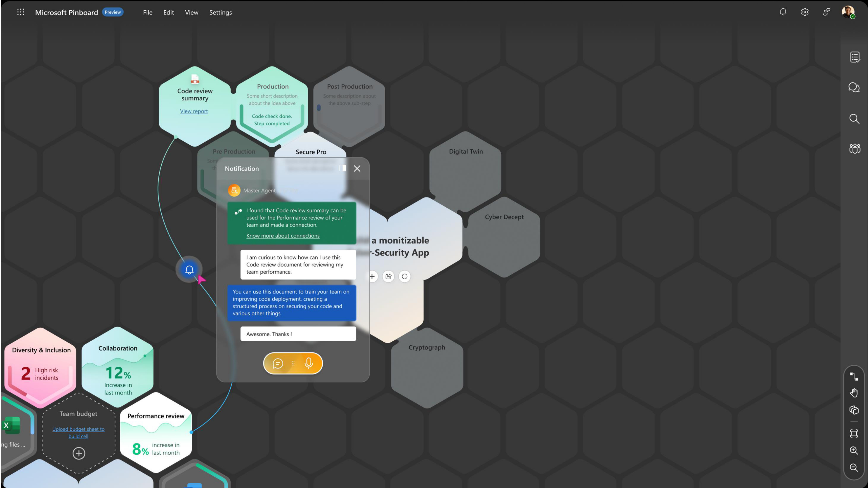Click the 'monitizable Security App' hexagon title
The width and height of the screenshot is (868, 488).
coord(400,246)
